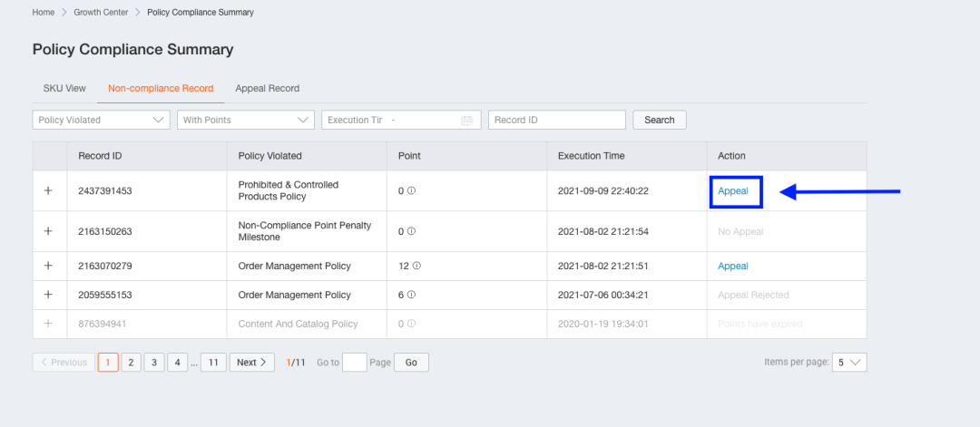The width and height of the screenshot is (980, 427).
Task: Switch to the SKU View tab
Action: click(64, 88)
